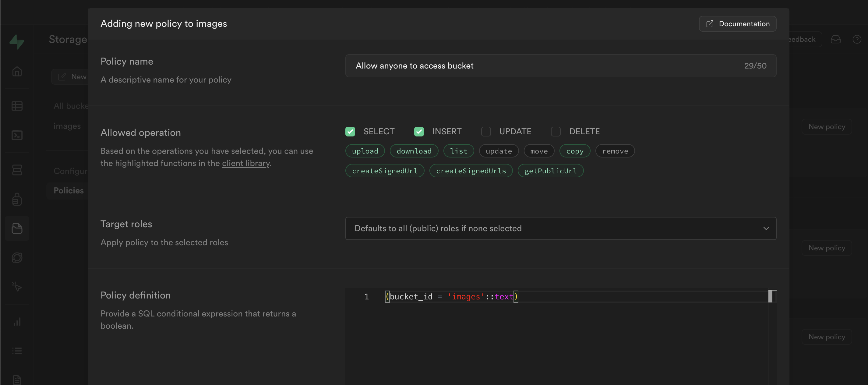Viewport: 868px width, 385px height.
Task: Follow the client library link
Action: [246, 163]
